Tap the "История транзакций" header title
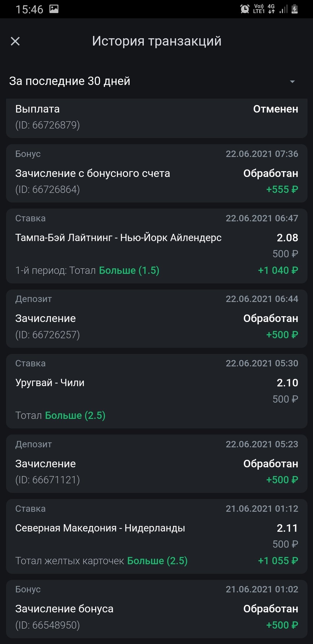The image size is (313, 644). pos(157,41)
